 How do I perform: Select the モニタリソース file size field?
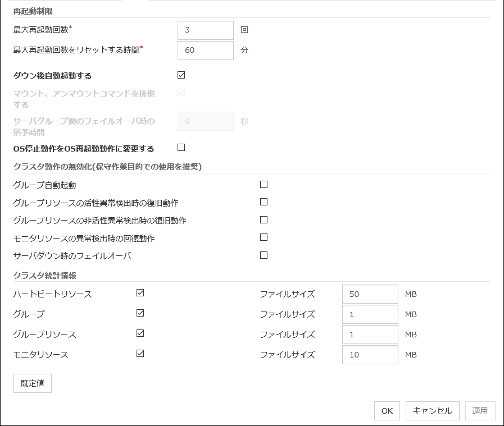pos(370,355)
